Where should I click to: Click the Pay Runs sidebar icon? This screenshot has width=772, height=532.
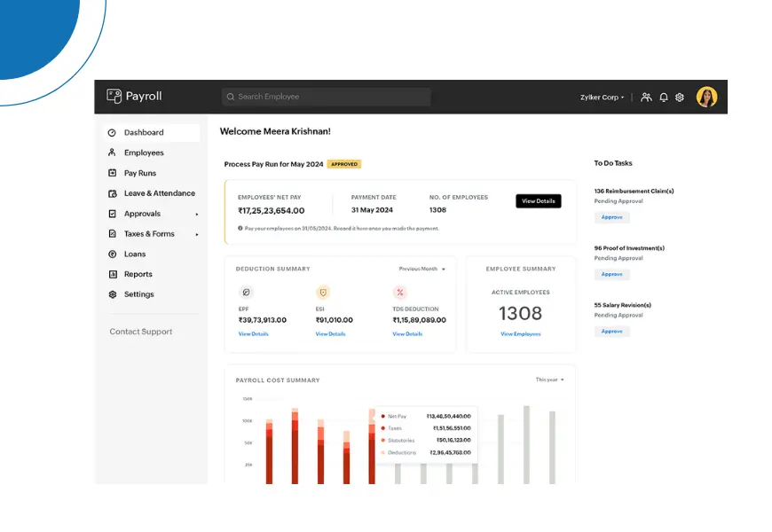point(113,173)
